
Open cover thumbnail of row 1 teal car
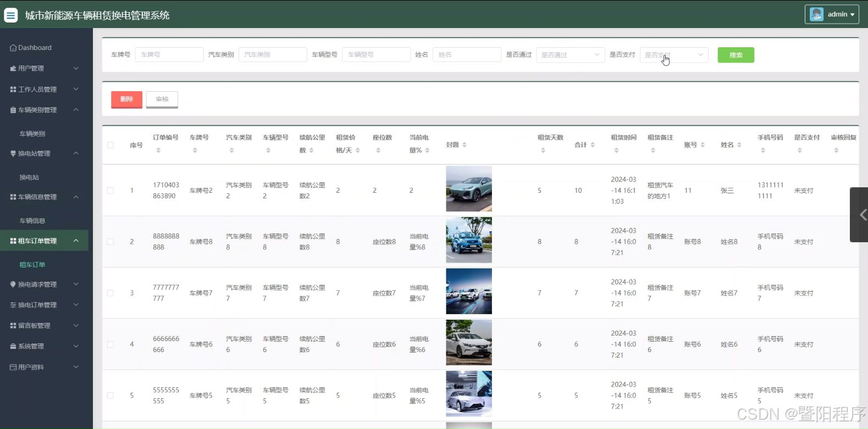tap(469, 189)
